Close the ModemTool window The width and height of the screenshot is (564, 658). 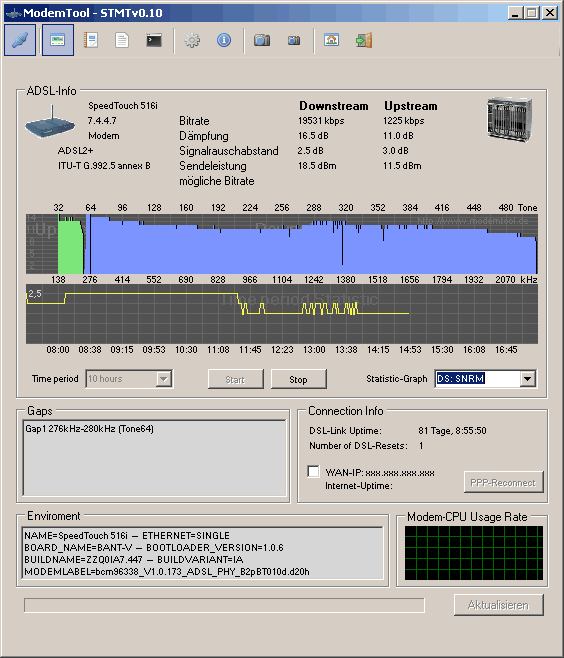(x=549, y=13)
